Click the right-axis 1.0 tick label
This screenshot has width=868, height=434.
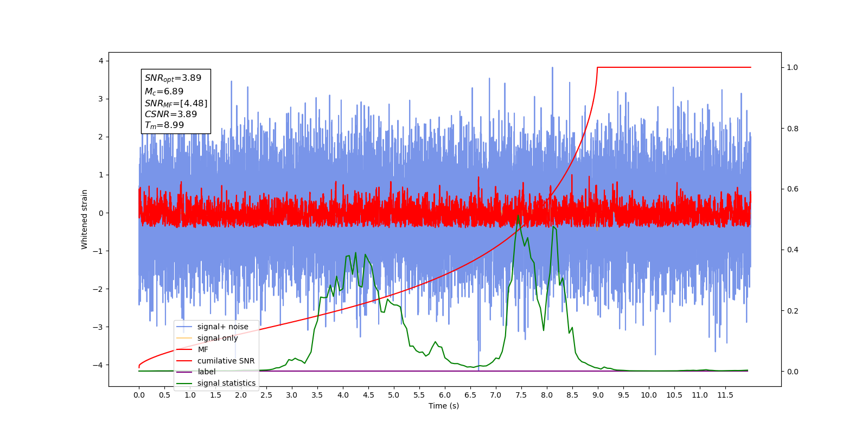[x=793, y=67]
